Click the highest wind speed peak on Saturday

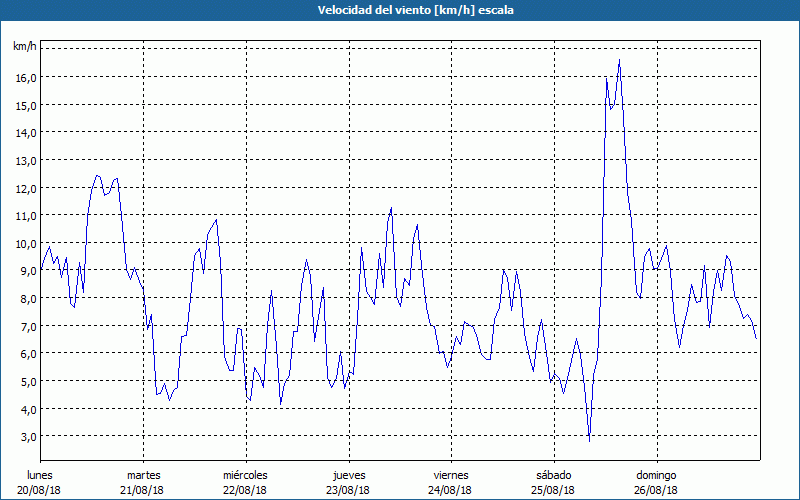(x=619, y=60)
